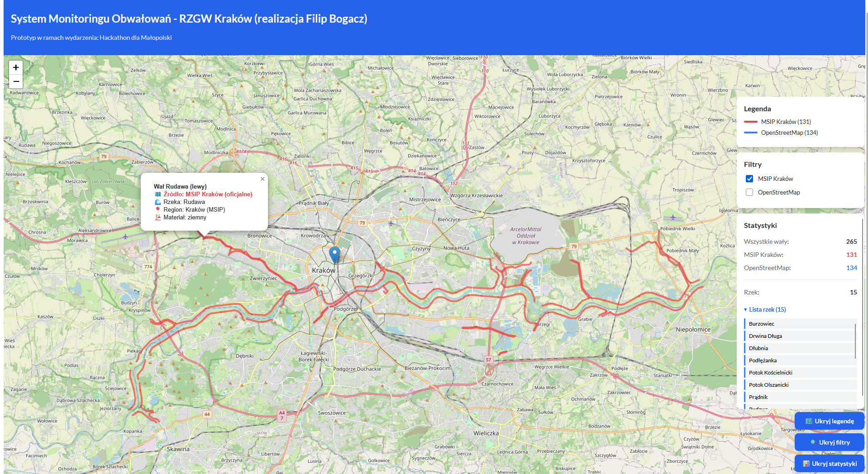Screen dimensions: 868x474
Task: Click the Skawina label on map
Action: [x=178, y=449]
